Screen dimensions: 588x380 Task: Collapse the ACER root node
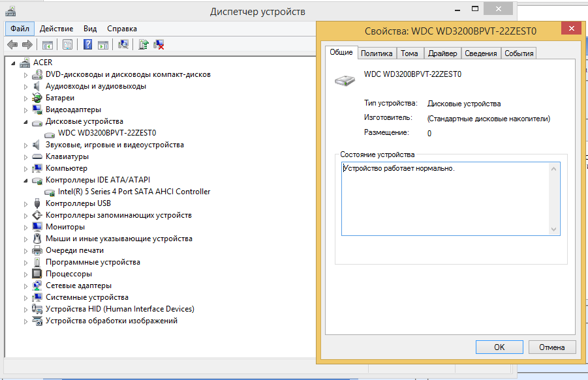14,63
